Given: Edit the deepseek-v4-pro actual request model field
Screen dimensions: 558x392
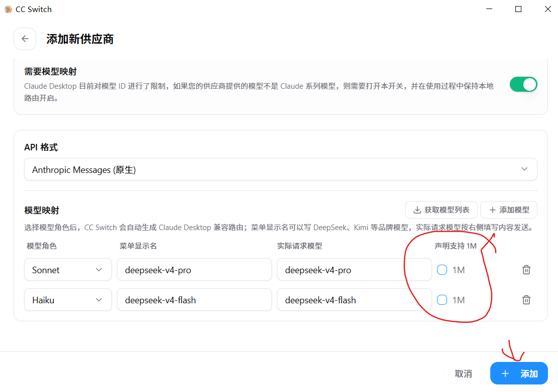Looking at the screenshot, I should pyautogui.click(x=354, y=270).
